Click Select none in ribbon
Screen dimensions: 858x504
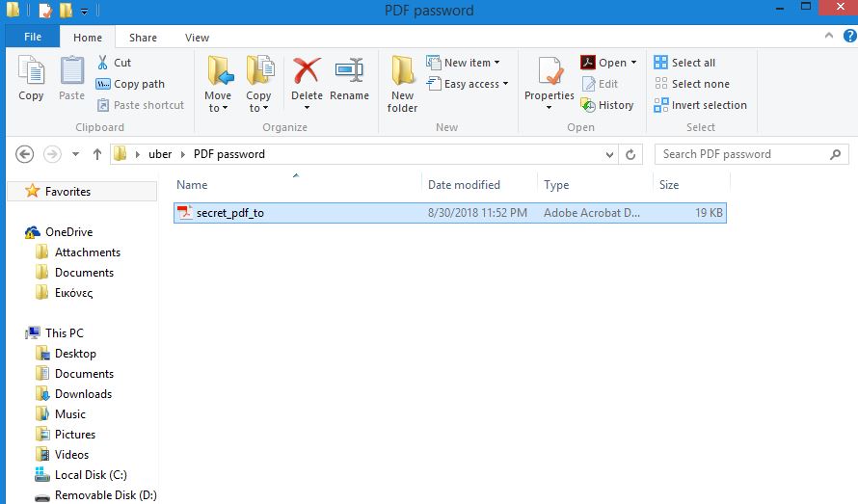[x=692, y=84]
